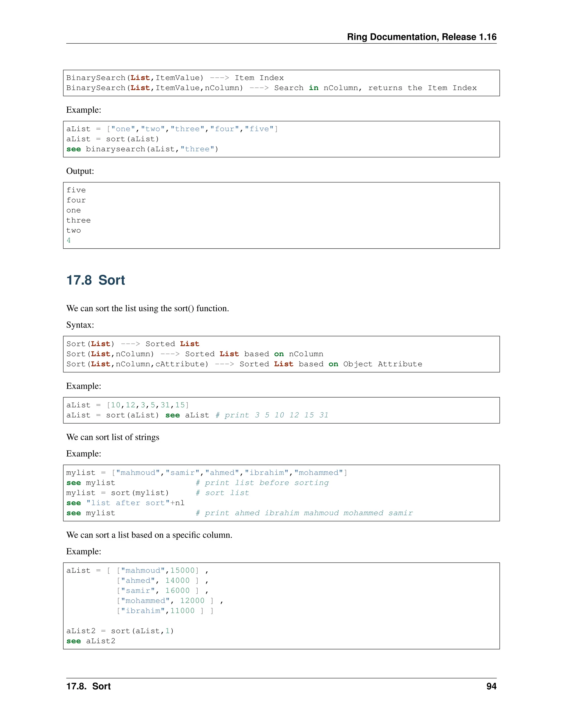The image size is (563, 728).
Task: Click the word three in output
Action: click(78, 220)
